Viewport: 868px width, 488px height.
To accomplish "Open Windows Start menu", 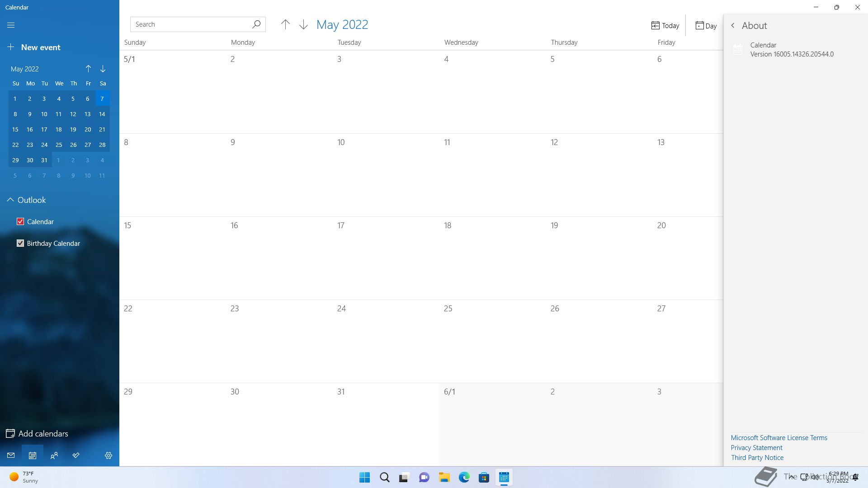I will point(364,478).
